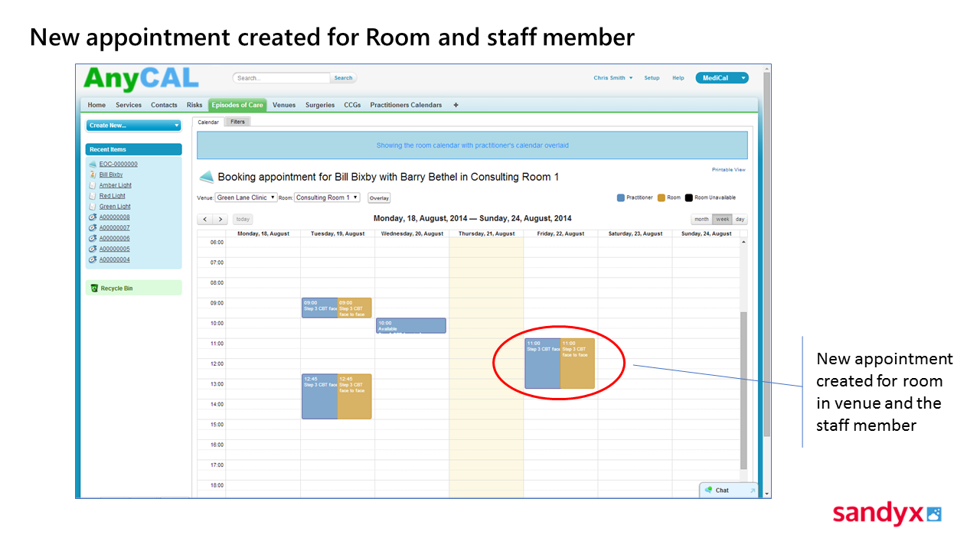Click the EOC-0000000 episode icon in Recent Items

(93, 164)
